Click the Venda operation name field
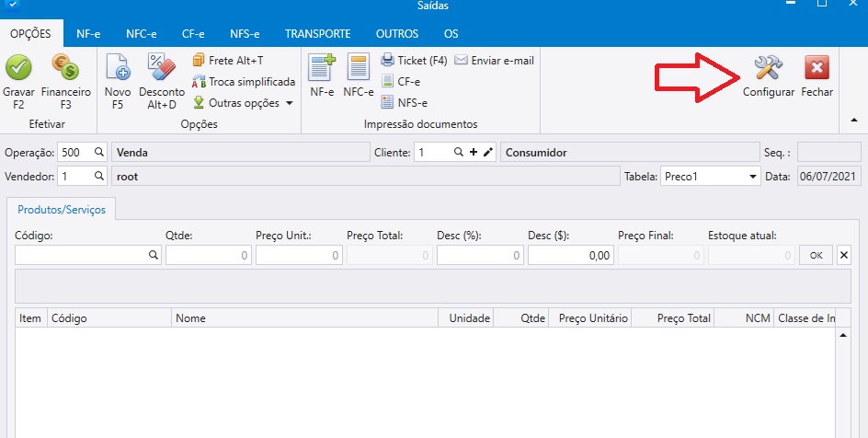Image resolution: width=868 pixels, height=438 pixels. coord(241,152)
